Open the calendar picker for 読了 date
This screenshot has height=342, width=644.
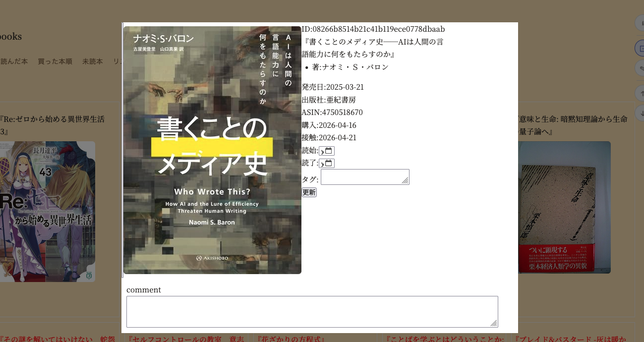click(328, 164)
